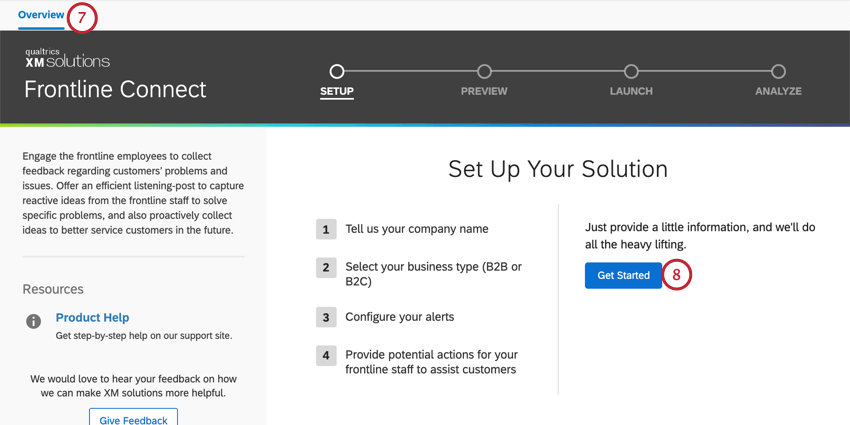
Task: Click the Give Feedback button
Action: (133, 419)
